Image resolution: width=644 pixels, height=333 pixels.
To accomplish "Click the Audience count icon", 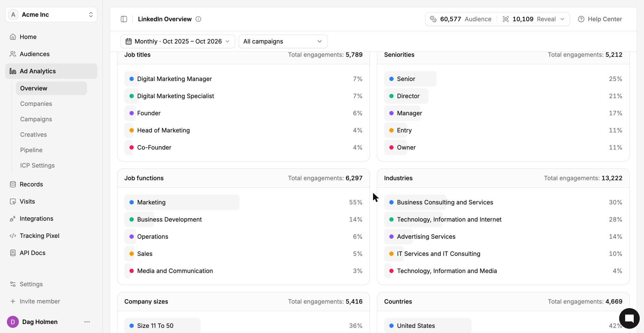I will (433, 19).
